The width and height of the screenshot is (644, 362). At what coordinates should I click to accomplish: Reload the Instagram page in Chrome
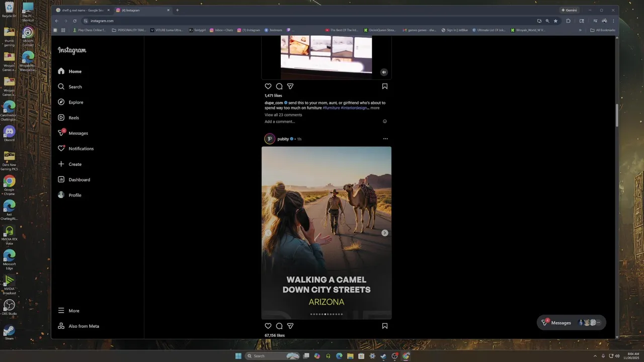[x=75, y=21]
